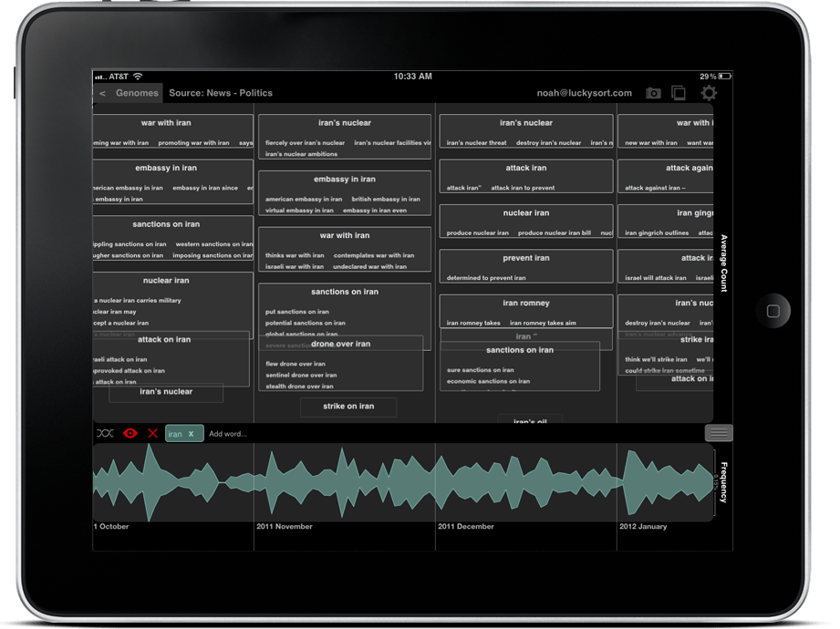Screen dimensions: 840x629
Task: Select the 2012 January timeline label
Action: (643, 527)
